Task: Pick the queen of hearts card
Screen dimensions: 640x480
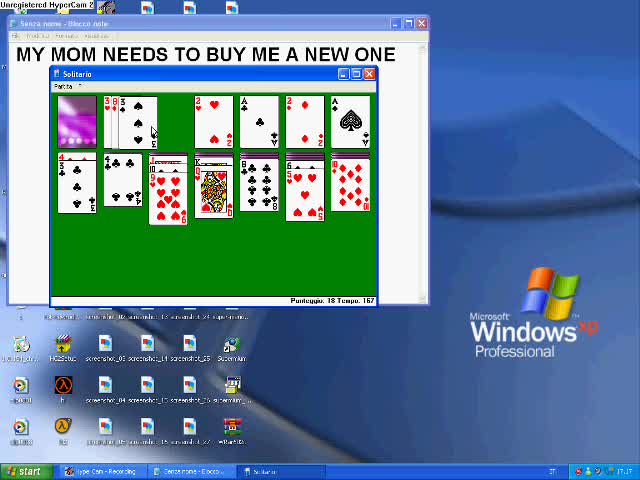Action: click(x=214, y=190)
